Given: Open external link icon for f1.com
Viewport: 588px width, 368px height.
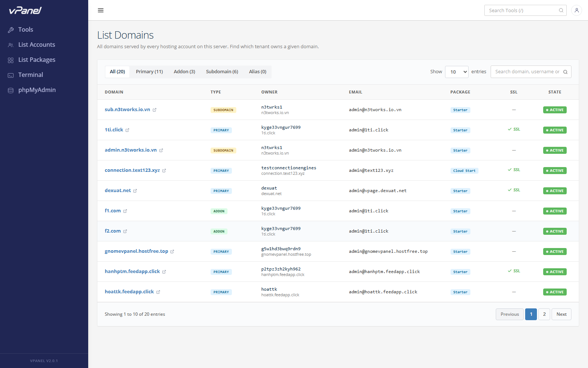Looking at the screenshot, I should [x=125, y=211].
